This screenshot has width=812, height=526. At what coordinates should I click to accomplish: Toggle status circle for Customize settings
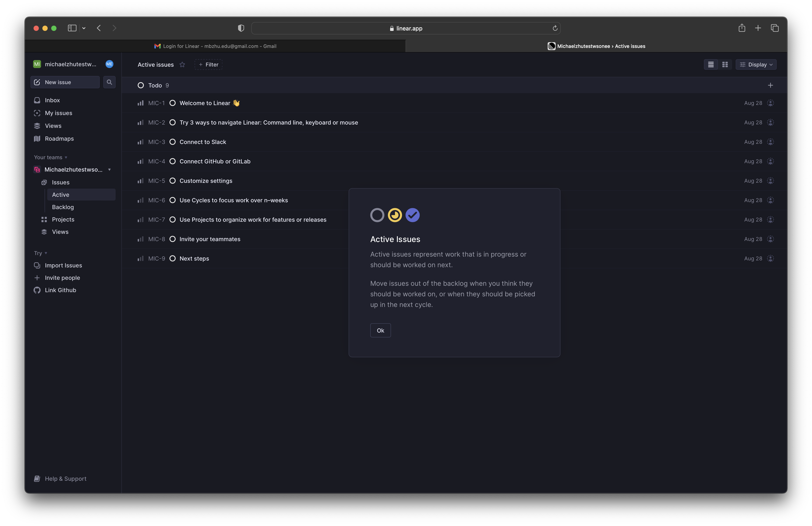point(173,181)
